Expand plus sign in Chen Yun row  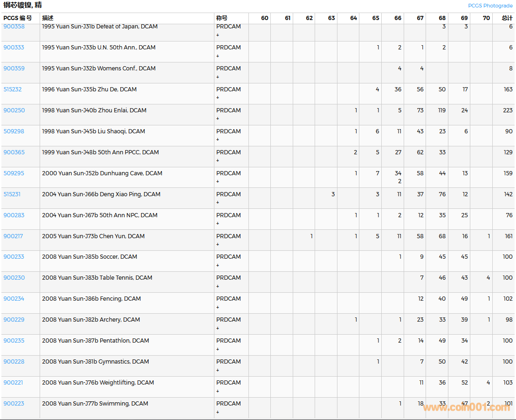coord(218,245)
